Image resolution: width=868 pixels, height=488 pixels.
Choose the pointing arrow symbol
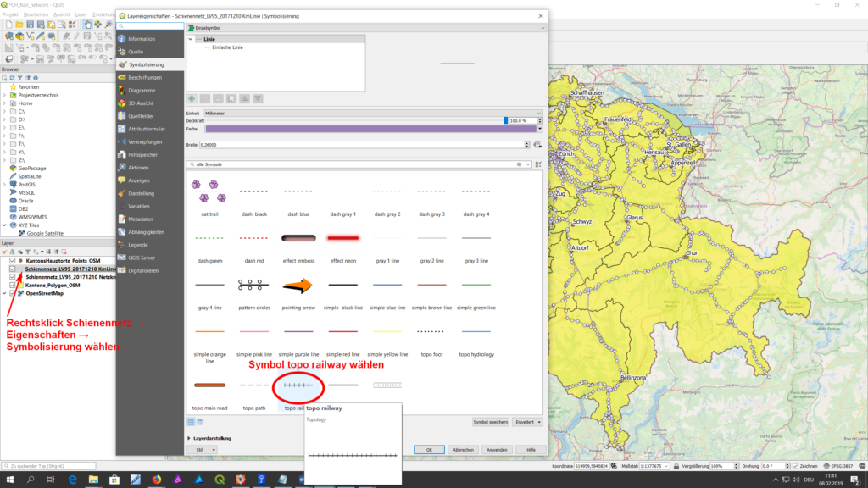pyautogui.click(x=298, y=285)
